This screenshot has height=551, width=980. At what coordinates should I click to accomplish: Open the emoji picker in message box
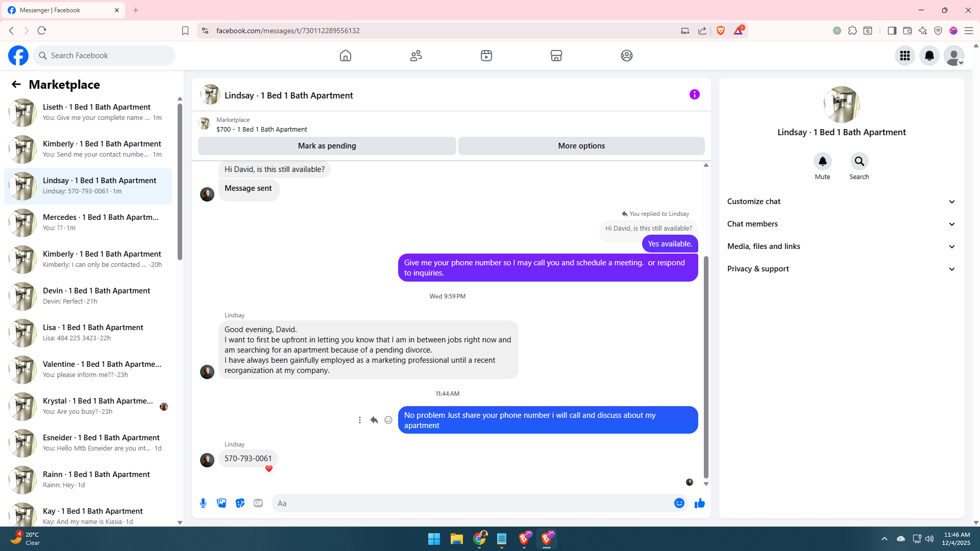tap(679, 503)
